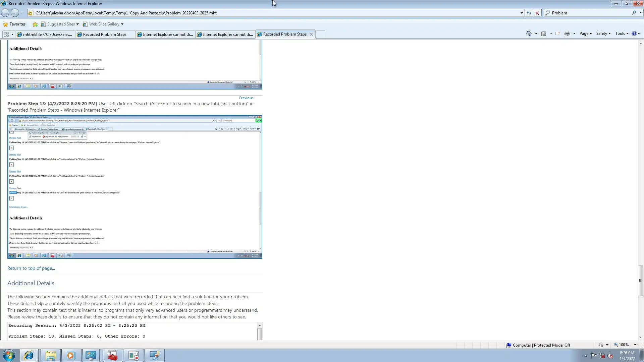Click the Previous link above step 13

(246, 98)
